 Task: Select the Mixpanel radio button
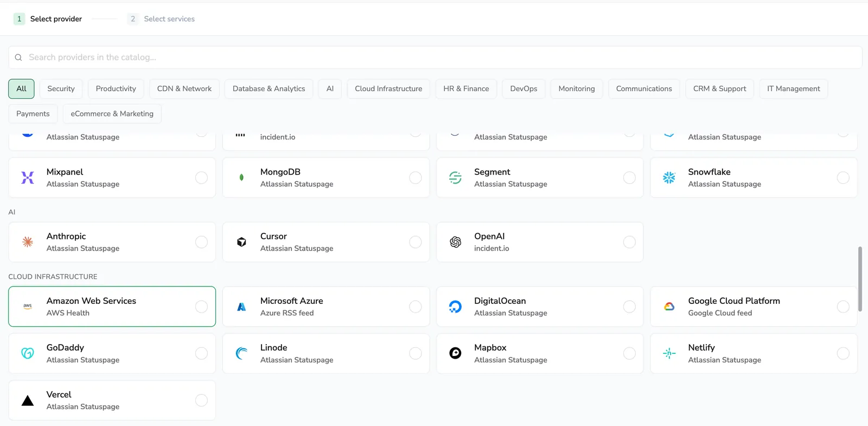tap(201, 177)
